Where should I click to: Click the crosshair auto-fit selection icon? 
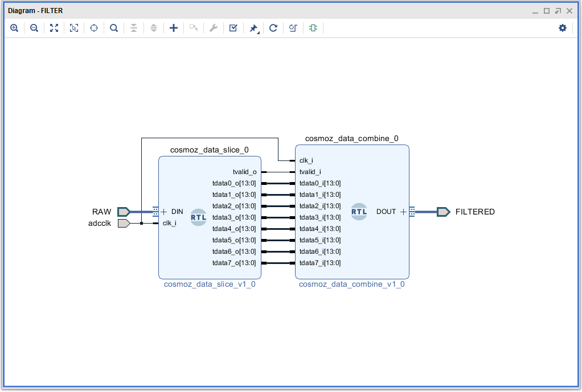94,28
